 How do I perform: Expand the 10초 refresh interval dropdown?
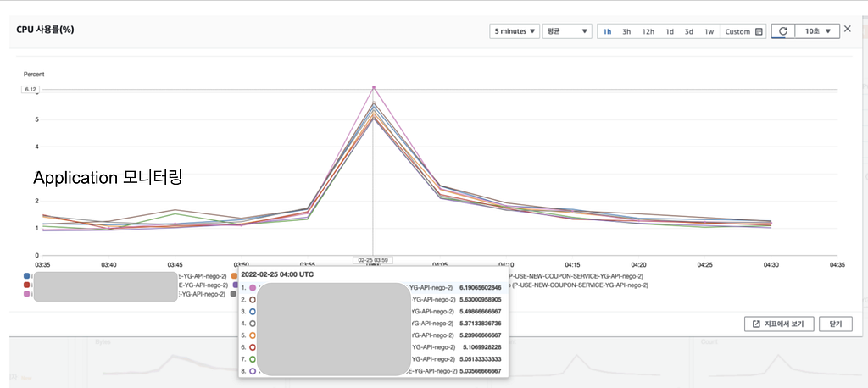pos(818,31)
